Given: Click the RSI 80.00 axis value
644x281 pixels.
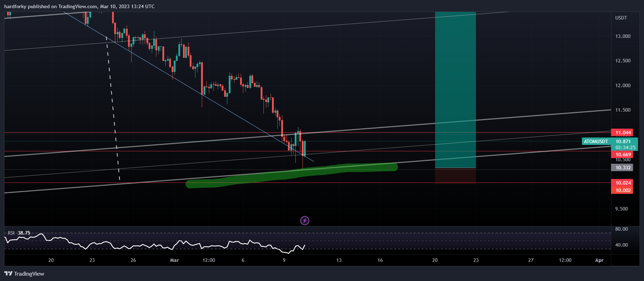Looking at the screenshot, I should [621, 229].
